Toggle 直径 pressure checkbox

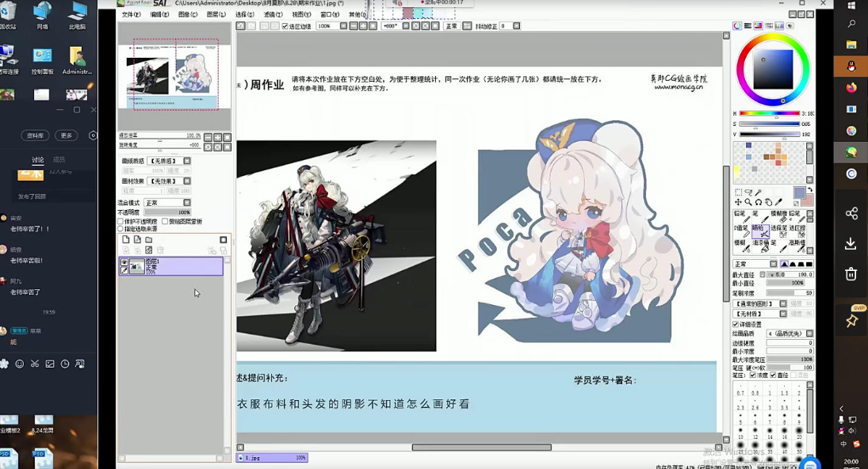coord(774,375)
